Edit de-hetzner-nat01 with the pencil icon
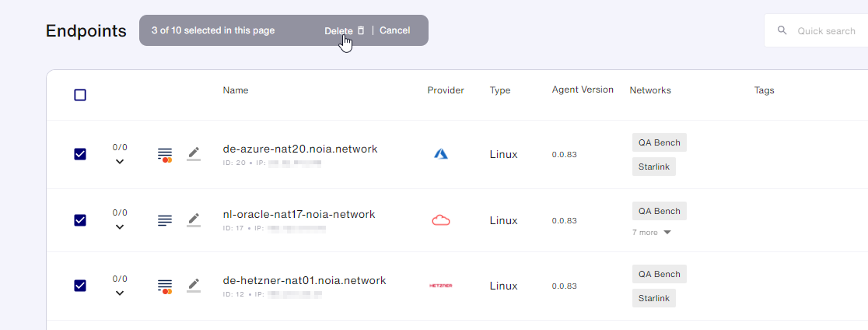Image resolution: width=868 pixels, height=330 pixels. click(193, 286)
